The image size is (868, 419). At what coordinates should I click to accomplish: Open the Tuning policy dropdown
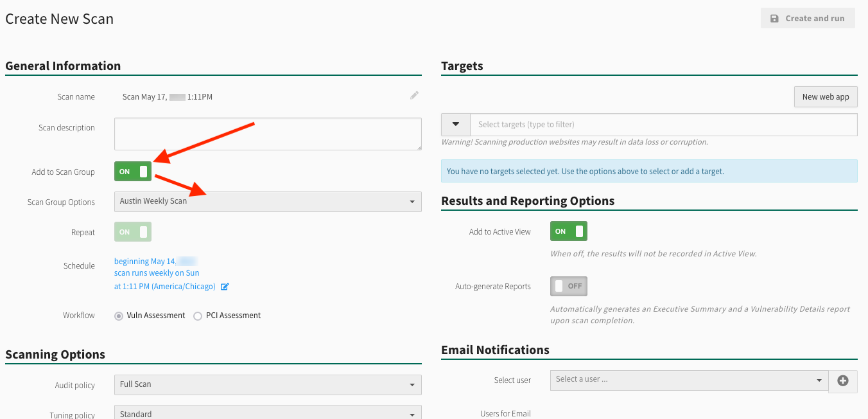coord(268,413)
